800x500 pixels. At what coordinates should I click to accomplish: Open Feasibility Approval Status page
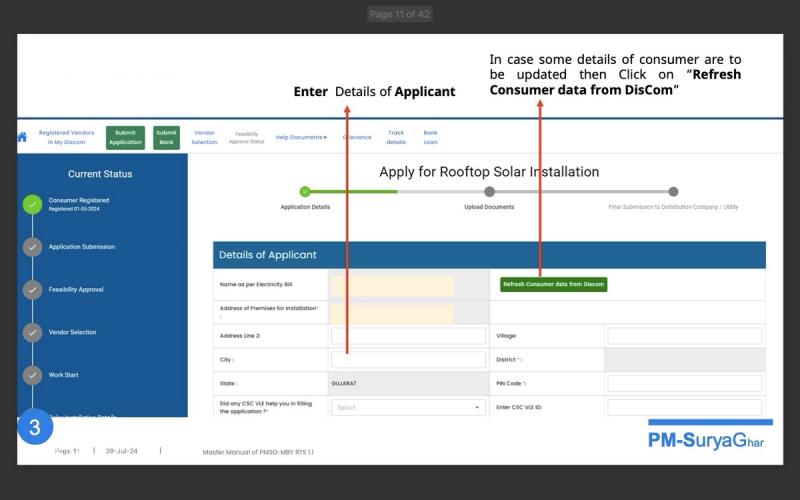point(246,138)
